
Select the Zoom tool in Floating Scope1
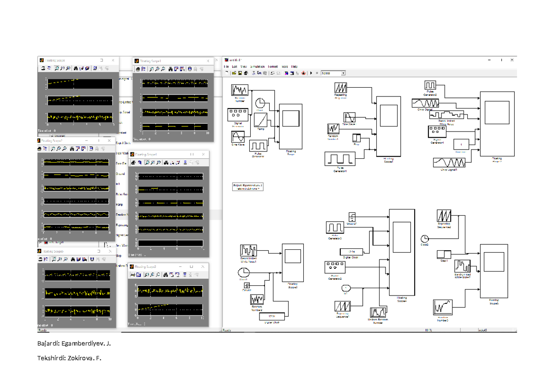(x=152, y=69)
